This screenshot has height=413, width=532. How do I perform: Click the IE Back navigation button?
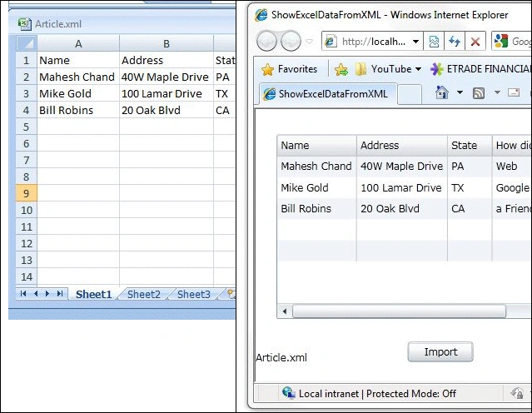(266, 41)
